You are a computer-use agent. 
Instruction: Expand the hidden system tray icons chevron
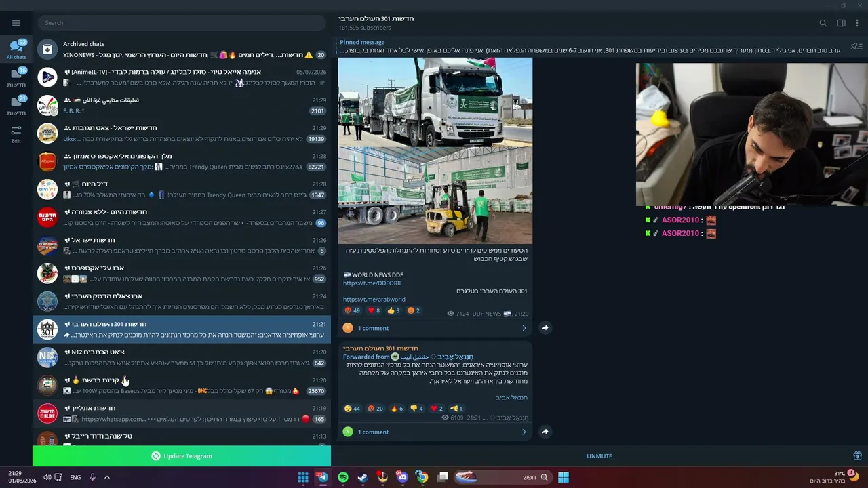click(x=106, y=477)
